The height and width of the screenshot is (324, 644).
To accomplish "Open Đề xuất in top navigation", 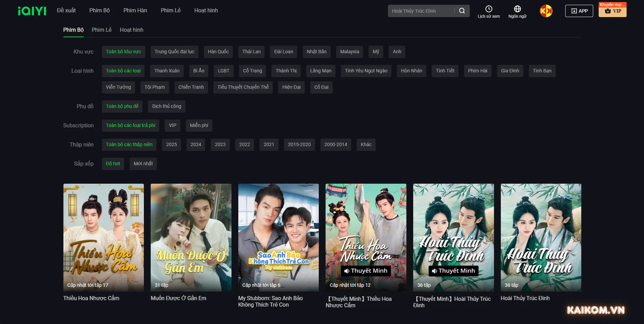I will coord(66,11).
